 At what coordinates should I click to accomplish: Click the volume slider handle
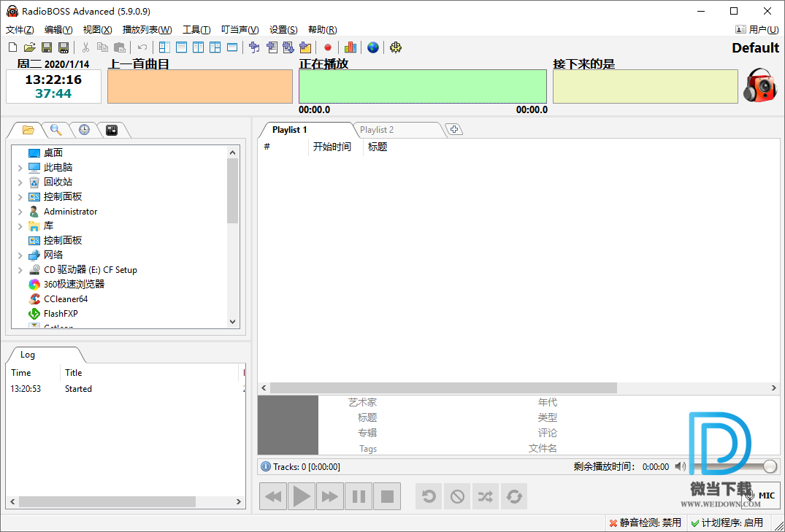(770, 466)
